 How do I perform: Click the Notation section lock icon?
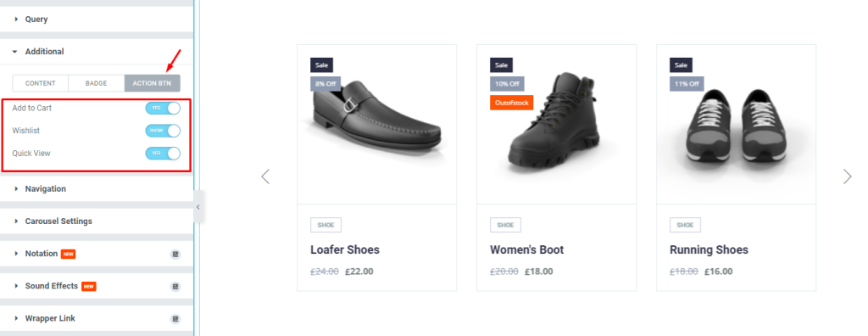(x=175, y=255)
